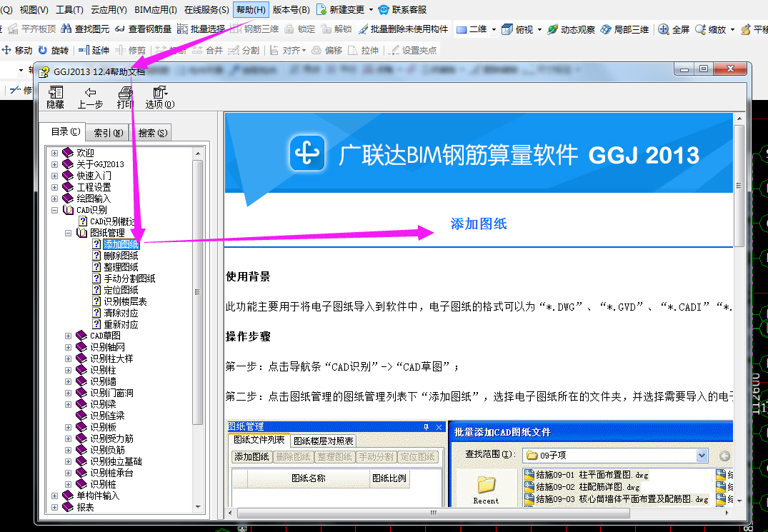This screenshot has height=532, width=768.
Task: Click 局部三维 icon
Action: pos(606,29)
